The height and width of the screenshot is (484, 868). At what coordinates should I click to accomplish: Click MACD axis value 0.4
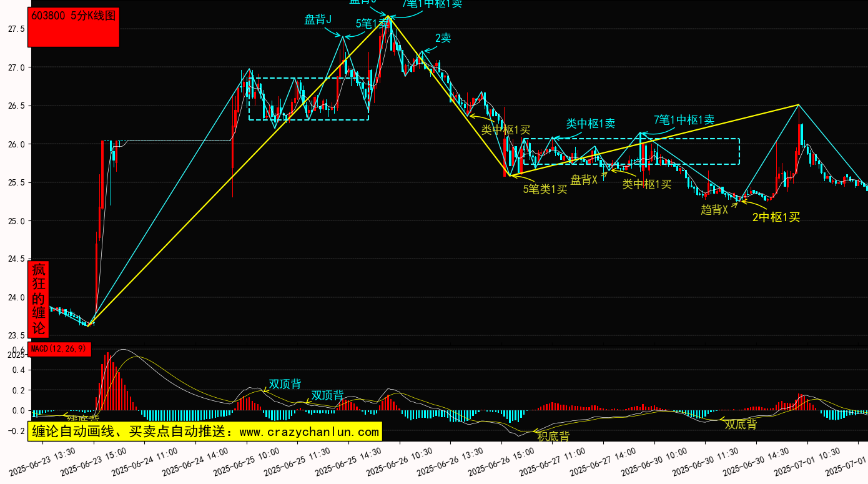click(x=19, y=370)
